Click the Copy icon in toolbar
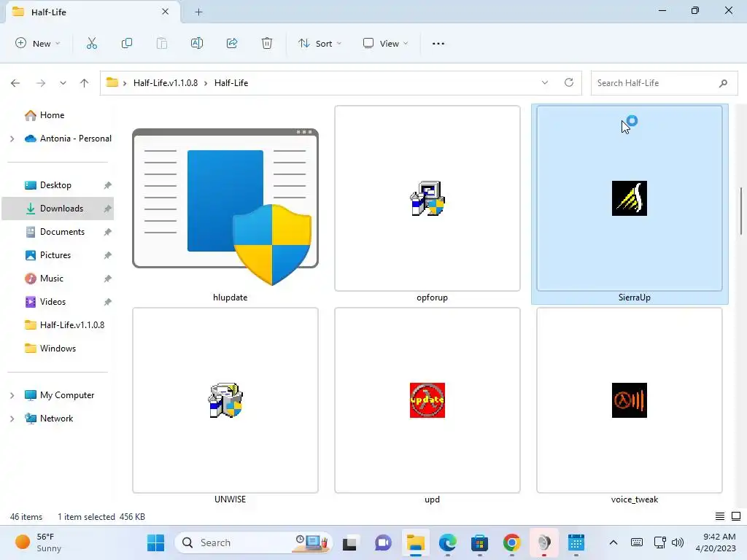747x560 pixels. pyautogui.click(x=127, y=43)
